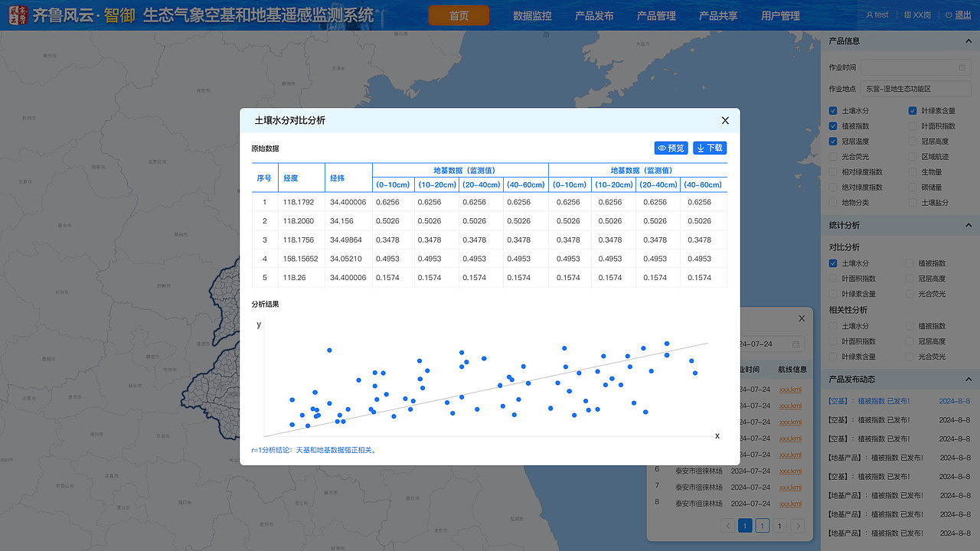The image size is (980, 551).
Task: Select the highlighted page 1 button
Action: pyautogui.click(x=745, y=526)
